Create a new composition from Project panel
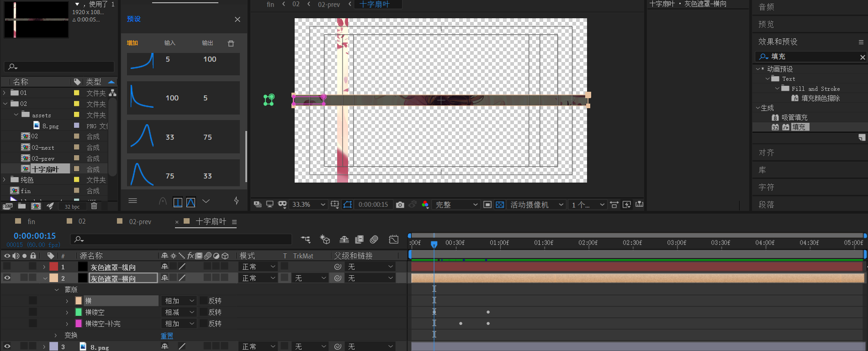Viewport: 868px width, 351px height. tap(36, 206)
